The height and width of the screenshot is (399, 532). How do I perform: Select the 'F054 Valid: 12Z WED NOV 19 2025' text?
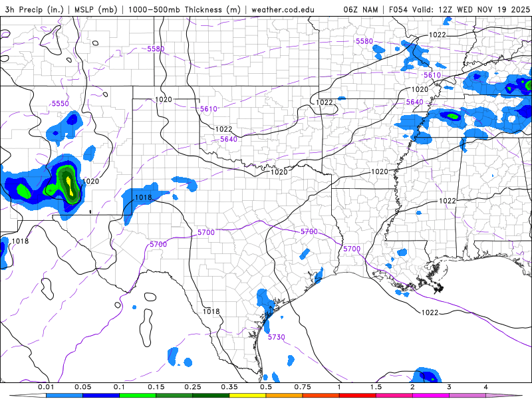pyautogui.click(x=459, y=9)
